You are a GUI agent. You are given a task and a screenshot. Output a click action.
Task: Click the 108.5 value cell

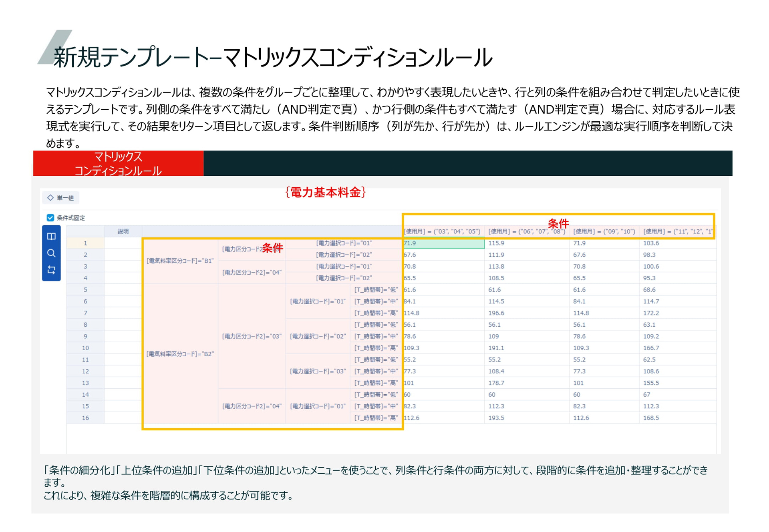click(527, 278)
